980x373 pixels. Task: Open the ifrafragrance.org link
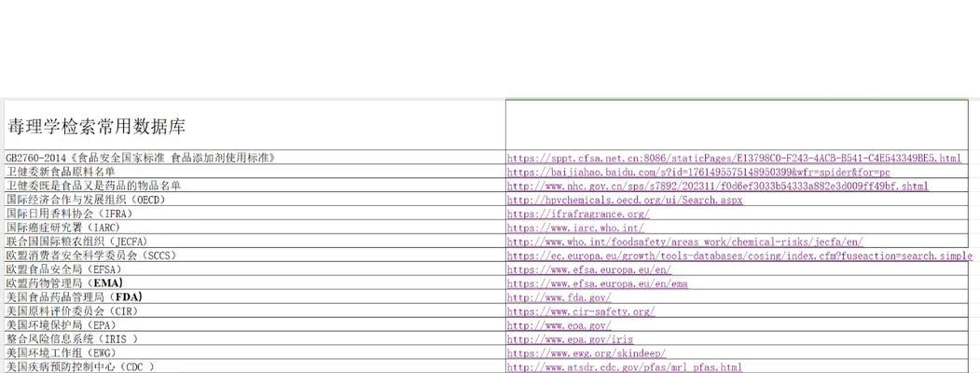578,214
